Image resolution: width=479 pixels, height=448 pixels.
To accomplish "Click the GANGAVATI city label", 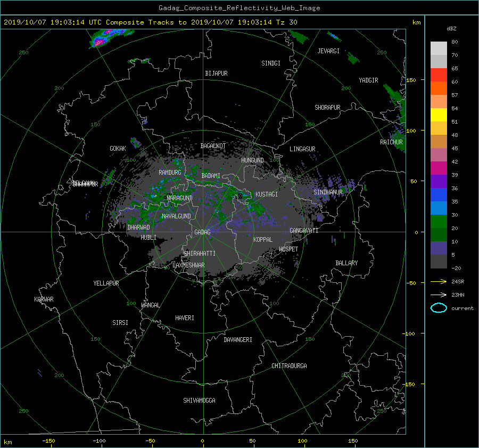I will [304, 230].
